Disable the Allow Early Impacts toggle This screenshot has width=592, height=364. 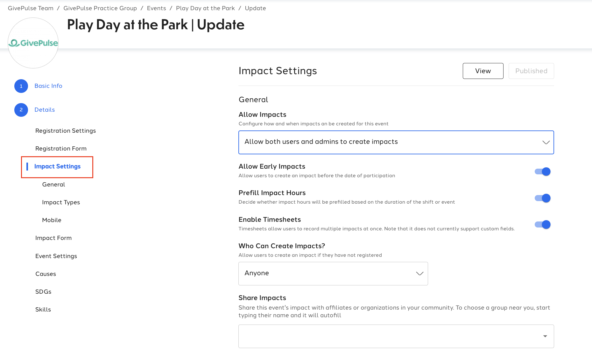point(543,171)
